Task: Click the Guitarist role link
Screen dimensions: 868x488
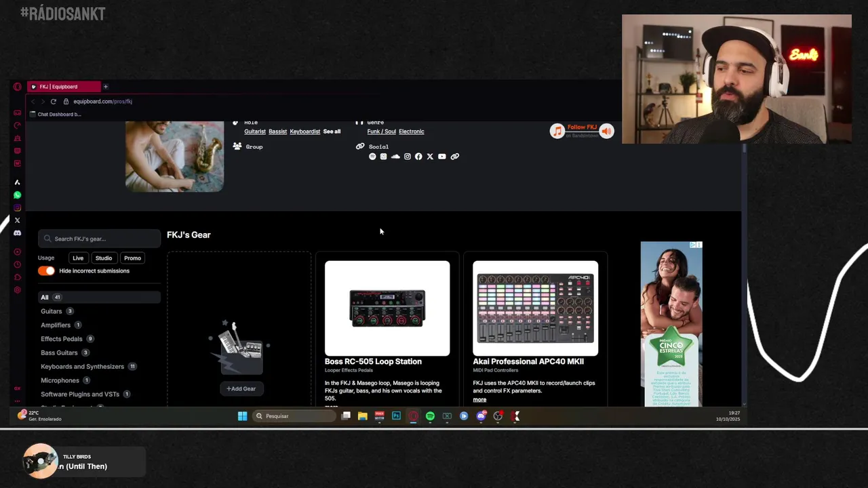Action: tap(255, 131)
